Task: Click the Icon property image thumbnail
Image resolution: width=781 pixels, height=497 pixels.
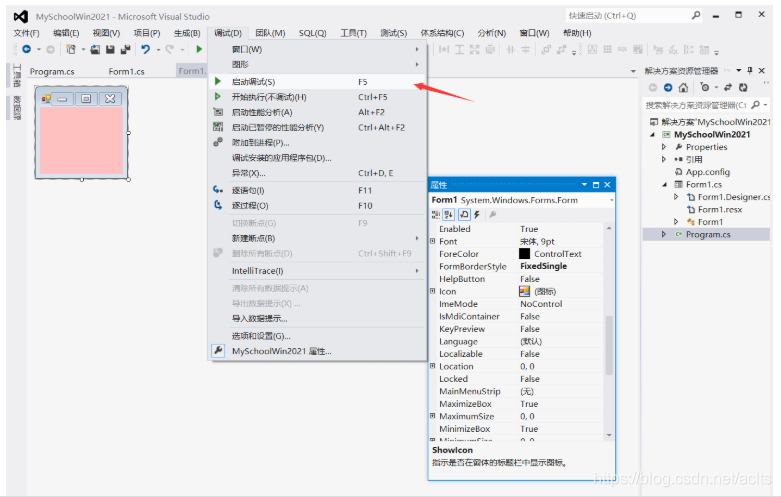Action: [524, 291]
